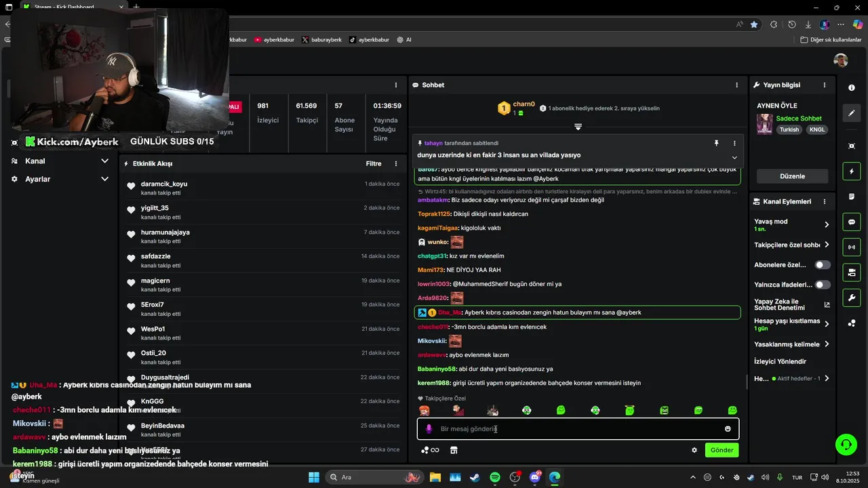Toggle Yalnızca ifadeleri emote-only mode
This screenshot has height=488, width=868.
pyautogui.click(x=823, y=285)
